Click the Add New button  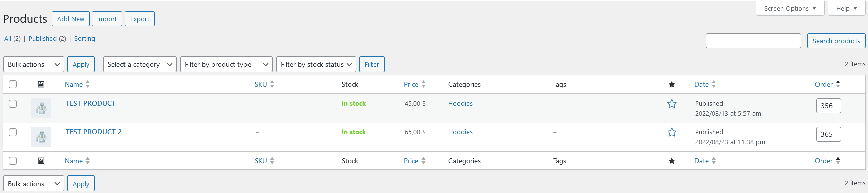click(71, 19)
